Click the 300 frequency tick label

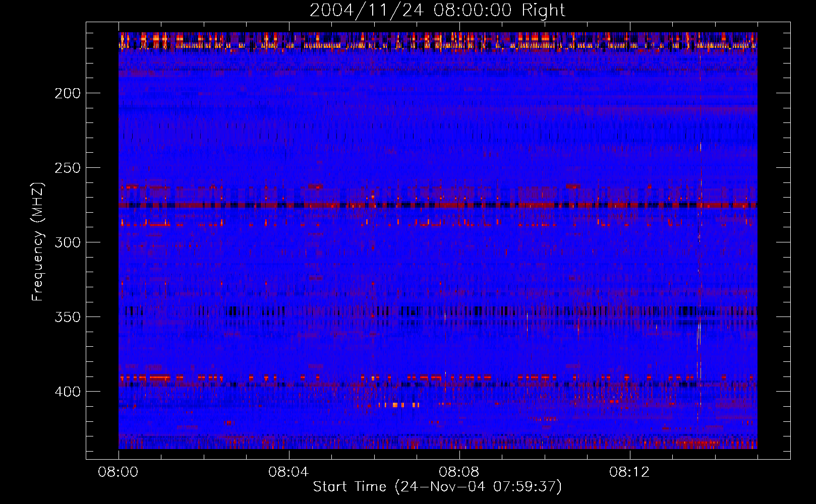[x=68, y=242]
